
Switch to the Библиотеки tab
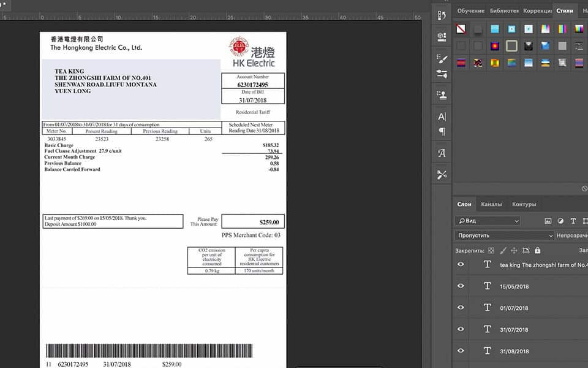coord(504,11)
